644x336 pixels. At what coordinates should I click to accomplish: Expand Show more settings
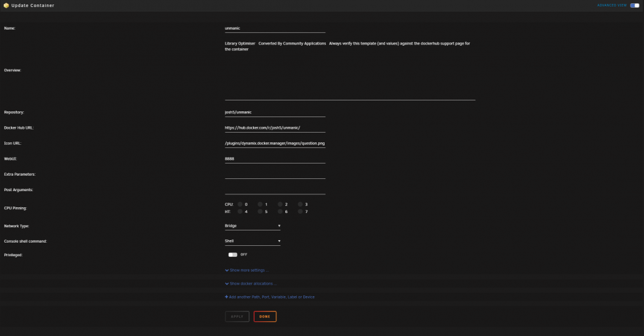(x=247, y=270)
